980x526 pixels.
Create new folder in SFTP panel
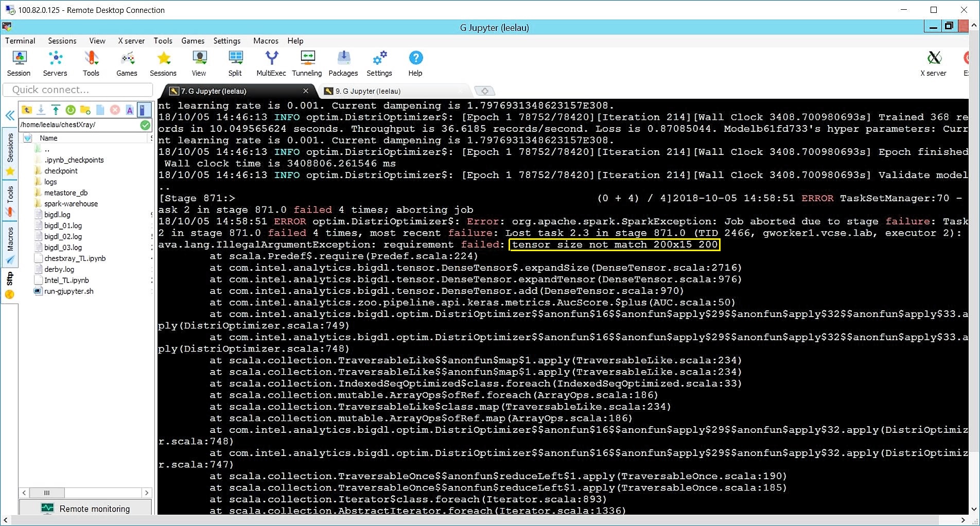[x=85, y=110]
